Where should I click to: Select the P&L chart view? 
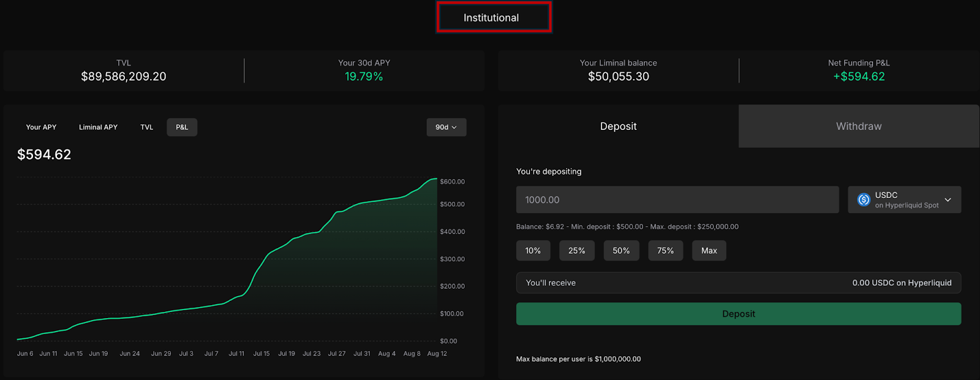coord(182,127)
